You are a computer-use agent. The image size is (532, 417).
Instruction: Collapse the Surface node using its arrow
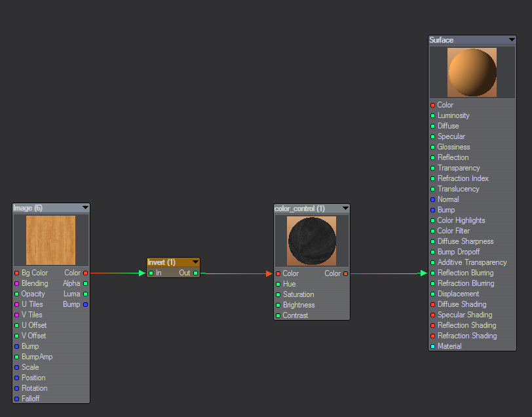point(511,40)
